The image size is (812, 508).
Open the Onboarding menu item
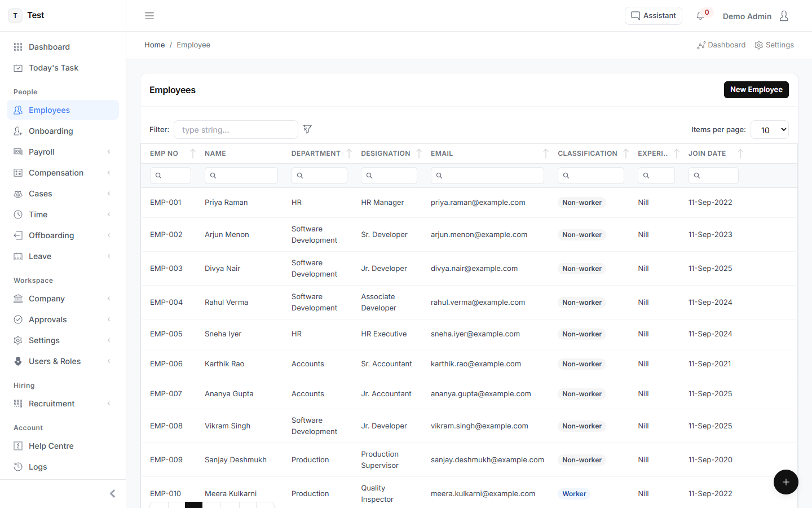(63, 131)
